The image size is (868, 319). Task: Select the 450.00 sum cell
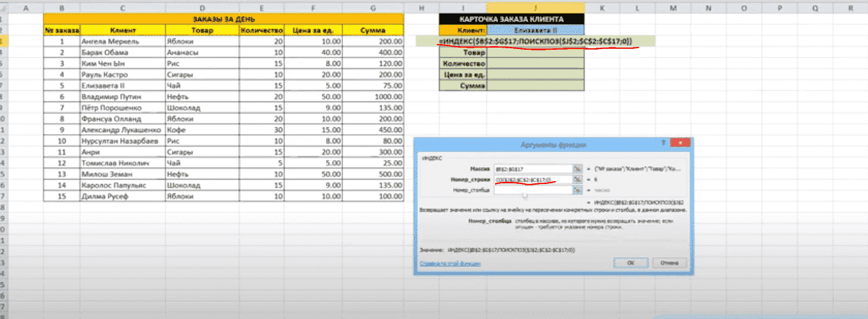pyautogui.click(x=374, y=131)
